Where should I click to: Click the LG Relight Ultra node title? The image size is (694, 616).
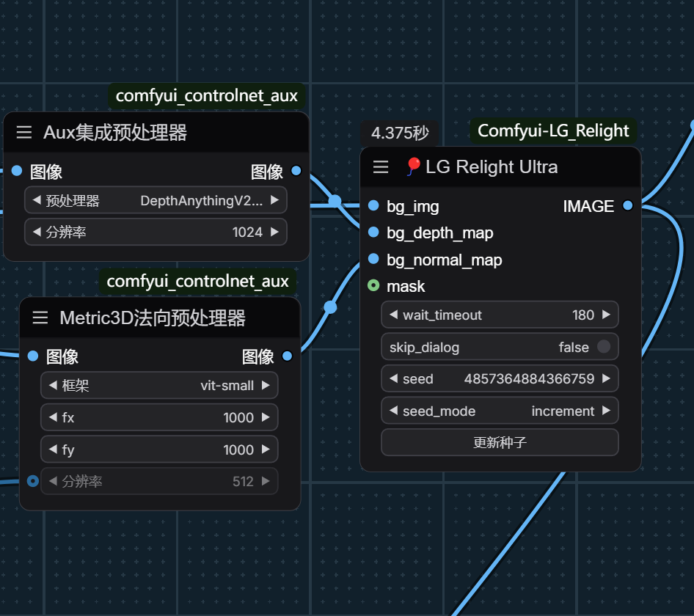(492, 167)
